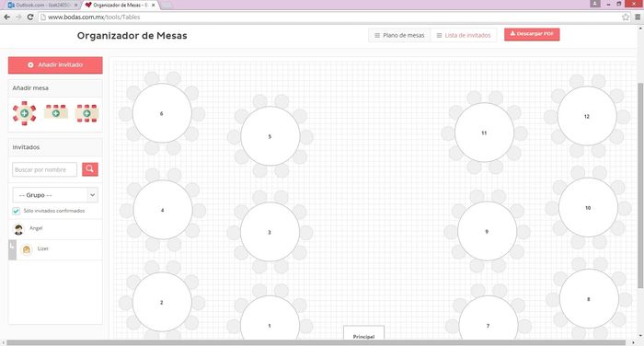
Task: Select table 3 on the plan
Action: pos(270,232)
